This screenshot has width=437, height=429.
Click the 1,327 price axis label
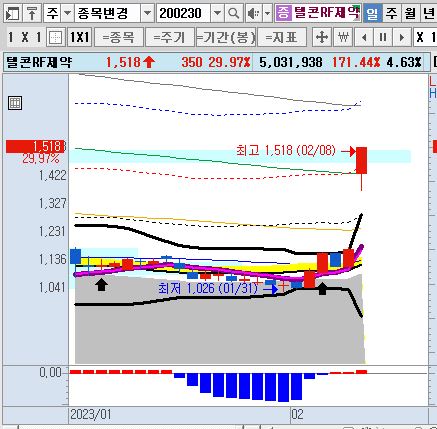point(53,203)
